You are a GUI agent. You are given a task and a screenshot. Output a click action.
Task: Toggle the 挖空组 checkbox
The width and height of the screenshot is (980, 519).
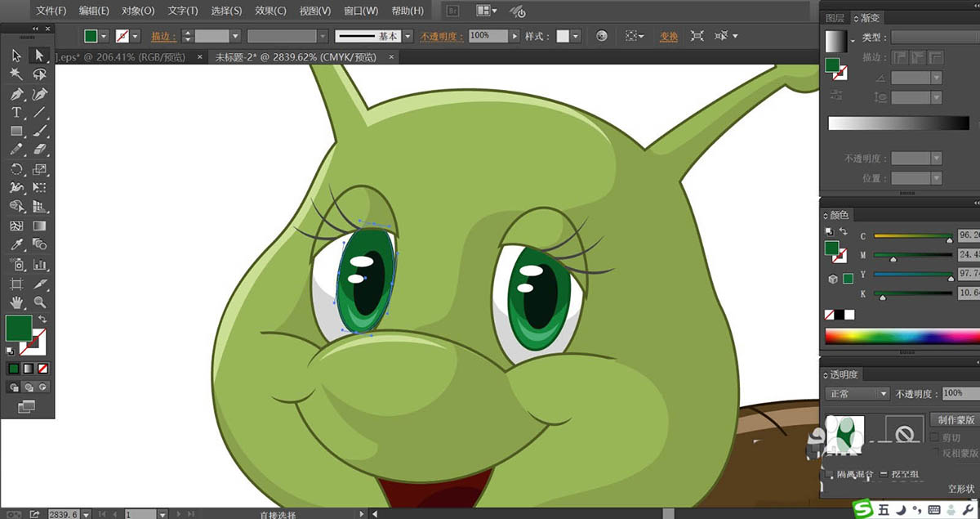point(884,474)
